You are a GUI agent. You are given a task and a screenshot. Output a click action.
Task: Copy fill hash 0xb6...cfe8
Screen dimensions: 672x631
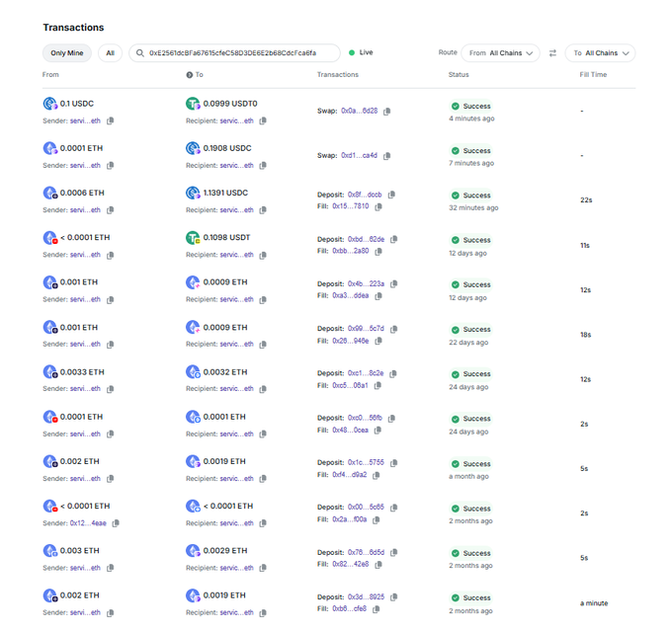click(x=376, y=608)
